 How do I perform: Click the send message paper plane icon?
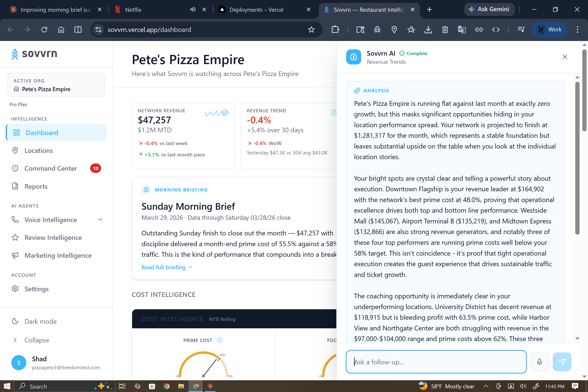pos(562,362)
